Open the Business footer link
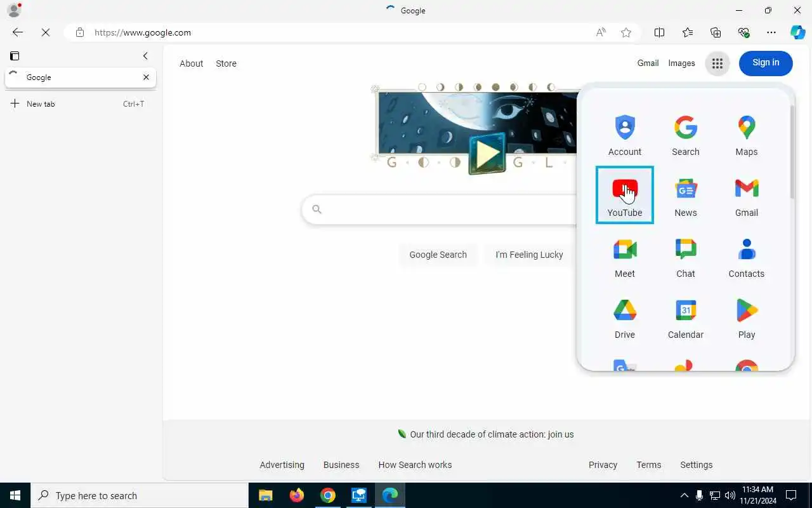This screenshot has height=508, width=812. coord(341,465)
